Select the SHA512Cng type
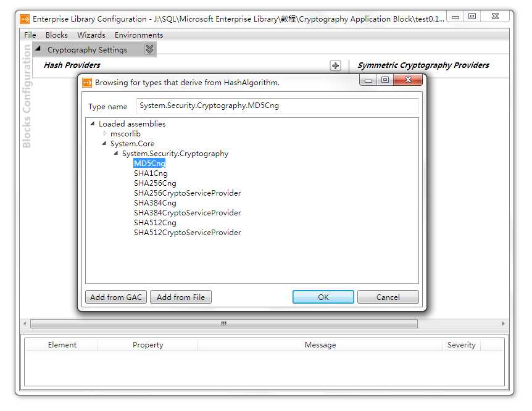 (x=155, y=222)
